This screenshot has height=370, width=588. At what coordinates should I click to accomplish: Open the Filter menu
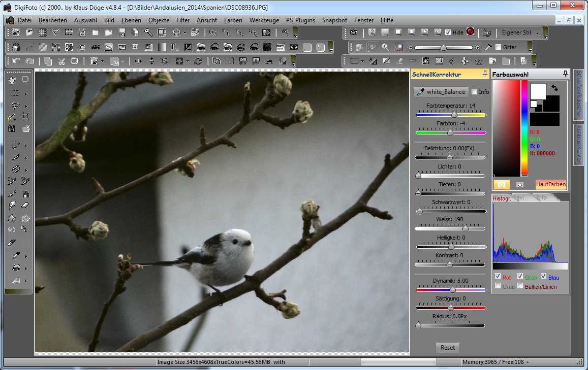[x=182, y=20]
